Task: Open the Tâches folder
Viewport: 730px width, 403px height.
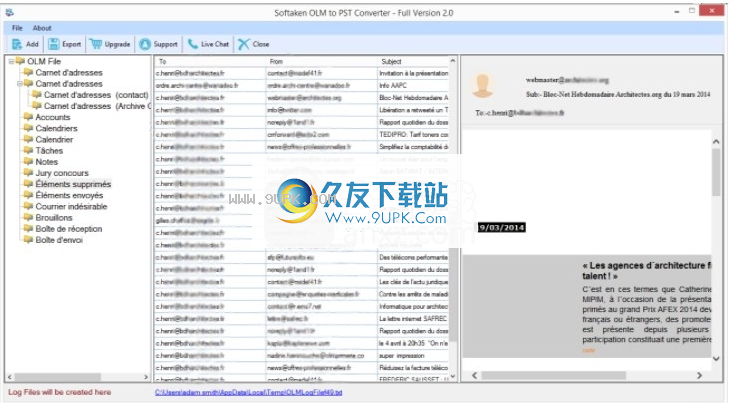Action: click(x=49, y=151)
